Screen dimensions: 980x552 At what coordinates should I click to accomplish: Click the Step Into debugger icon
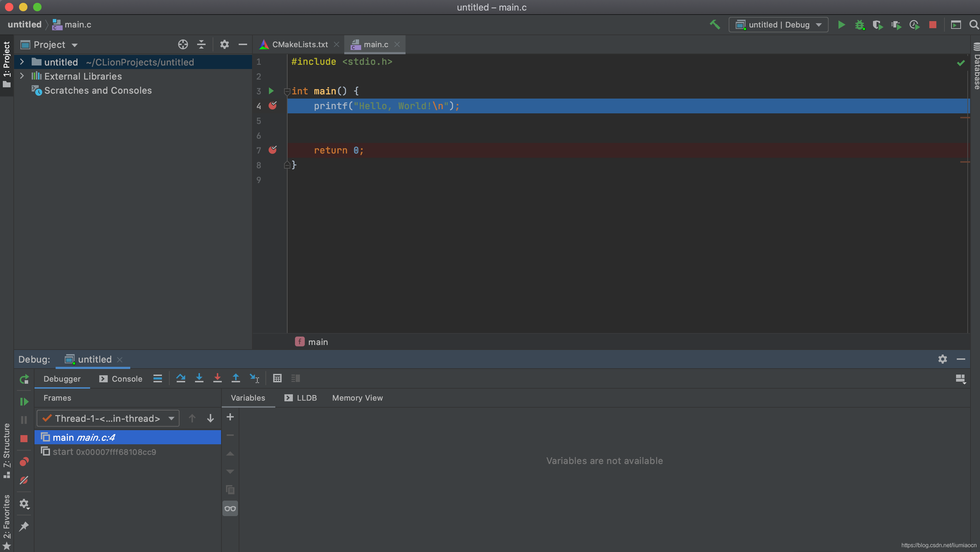(x=199, y=378)
